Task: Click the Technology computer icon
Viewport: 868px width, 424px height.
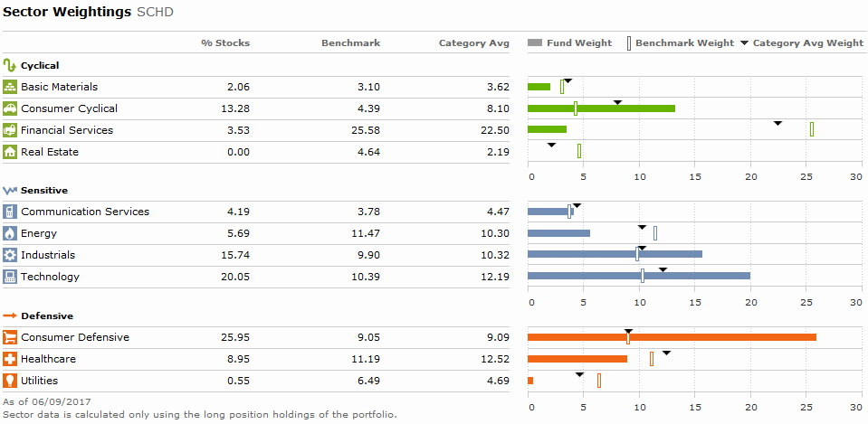Action: point(10,277)
